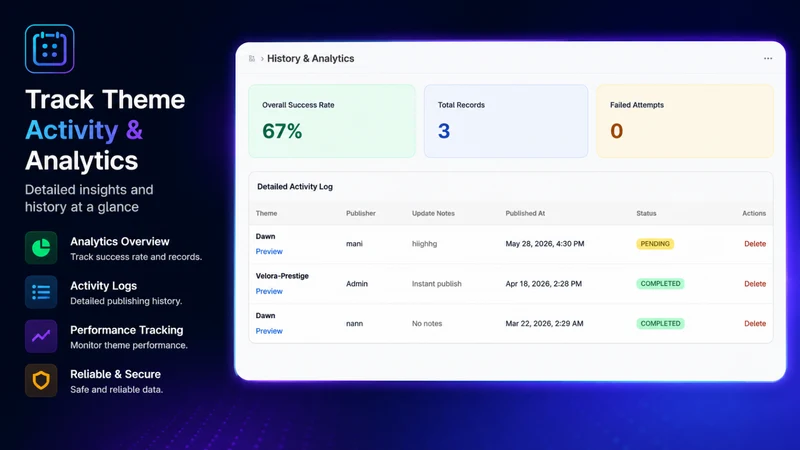The image size is (800, 450).
Task: Click the Instant publish note
Action: (437, 284)
